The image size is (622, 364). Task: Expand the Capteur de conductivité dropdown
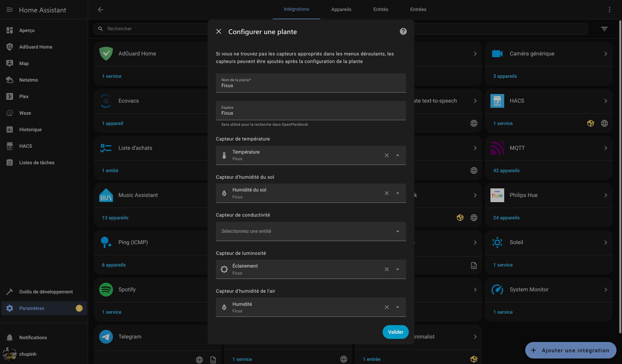pos(398,231)
